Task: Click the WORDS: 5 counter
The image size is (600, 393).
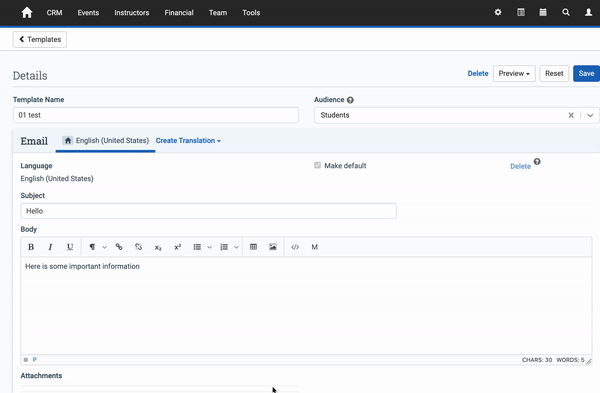Action: pos(570,360)
